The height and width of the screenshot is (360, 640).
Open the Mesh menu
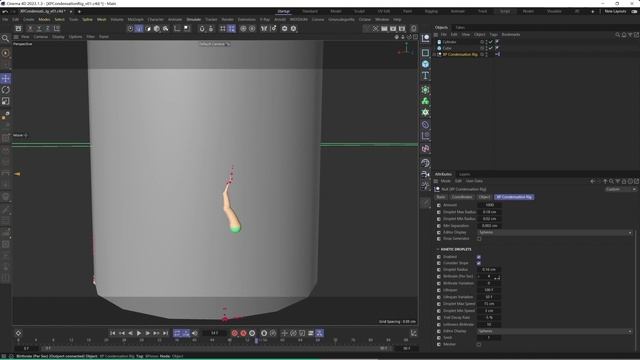click(x=101, y=20)
